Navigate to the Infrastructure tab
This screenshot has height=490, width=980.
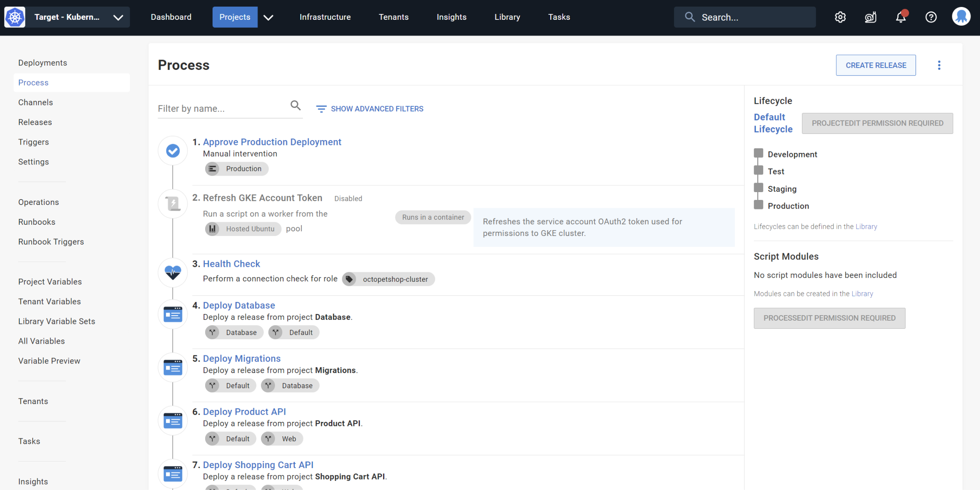(x=325, y=17)
